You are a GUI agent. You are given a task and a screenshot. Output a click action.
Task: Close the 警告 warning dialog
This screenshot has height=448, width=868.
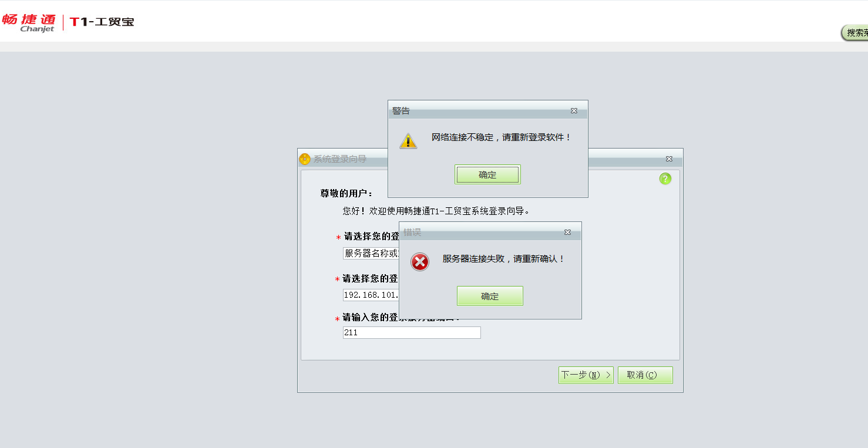(574, 110)
